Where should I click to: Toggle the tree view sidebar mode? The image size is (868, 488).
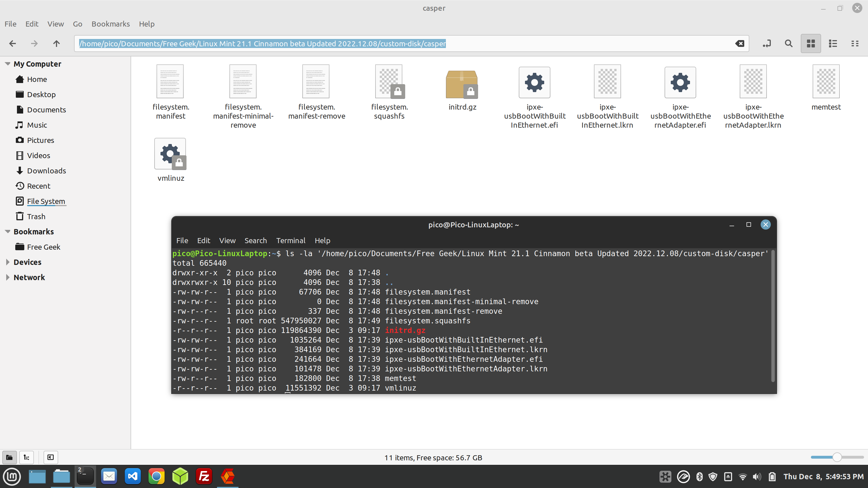point(27,457)
